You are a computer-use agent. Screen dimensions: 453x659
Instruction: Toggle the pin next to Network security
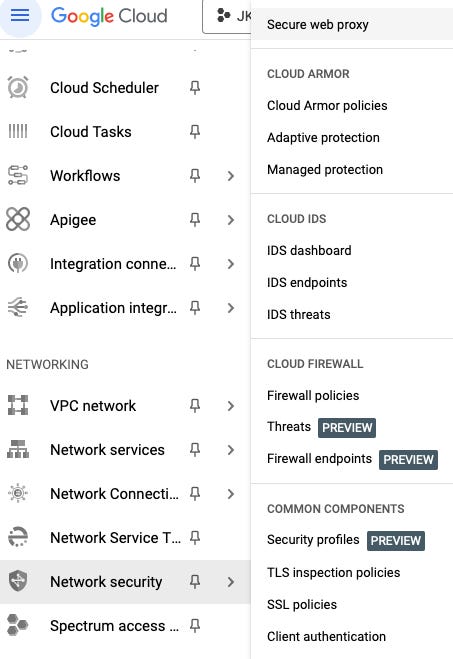click(x=195, y=582)
